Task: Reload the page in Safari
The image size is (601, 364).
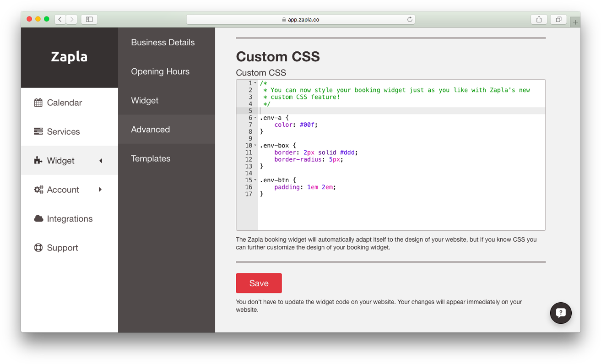Action: pos(410,19)
